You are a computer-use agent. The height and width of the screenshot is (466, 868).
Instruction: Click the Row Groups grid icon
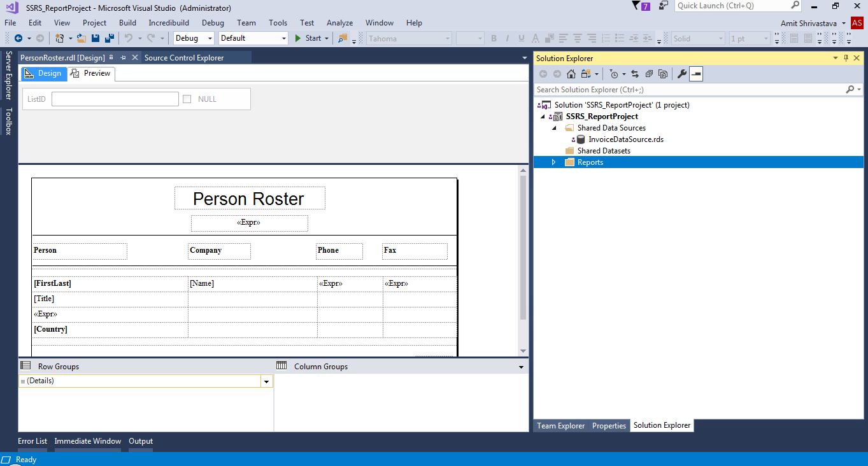[x=25, y=365]
